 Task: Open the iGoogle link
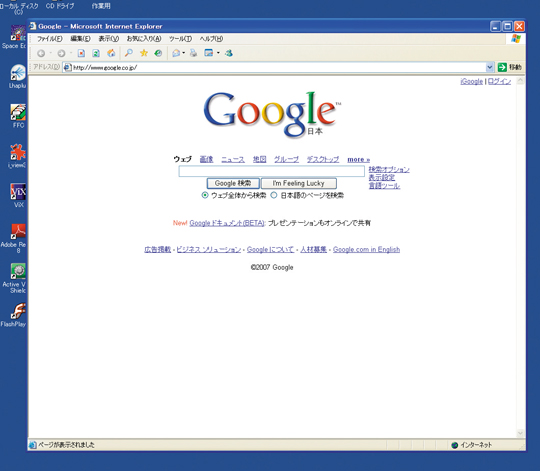[471, 82]
